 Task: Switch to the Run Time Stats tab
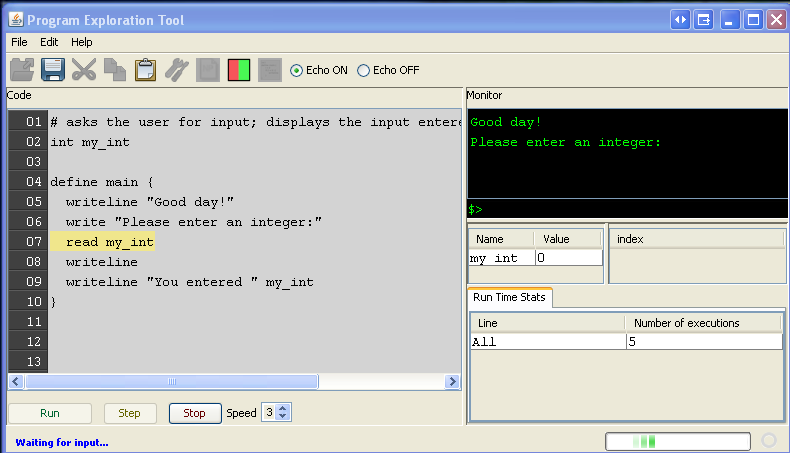[508, 298]
